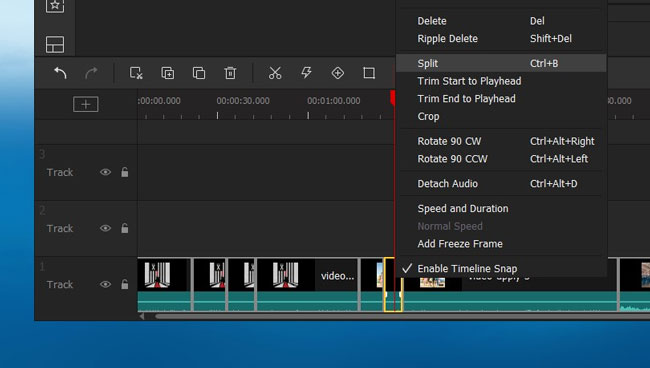Click the diamond keyframe icon

point(338,73)
